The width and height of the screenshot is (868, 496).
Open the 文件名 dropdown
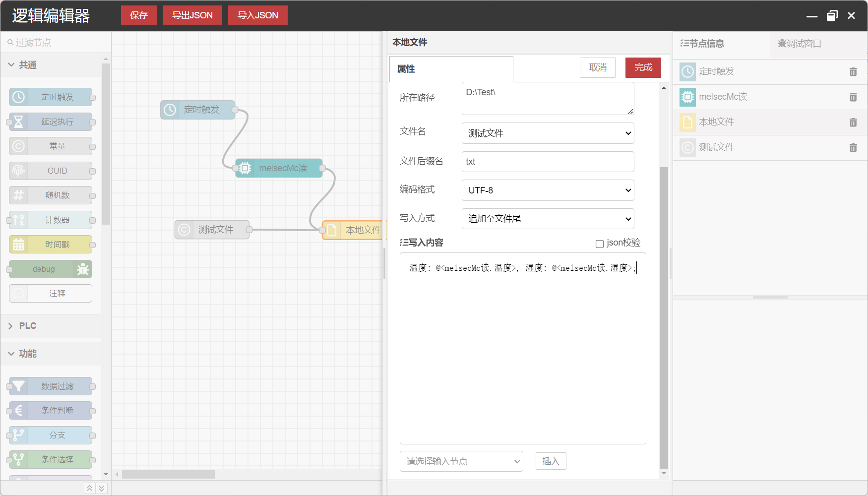click(x=548, y=133)
